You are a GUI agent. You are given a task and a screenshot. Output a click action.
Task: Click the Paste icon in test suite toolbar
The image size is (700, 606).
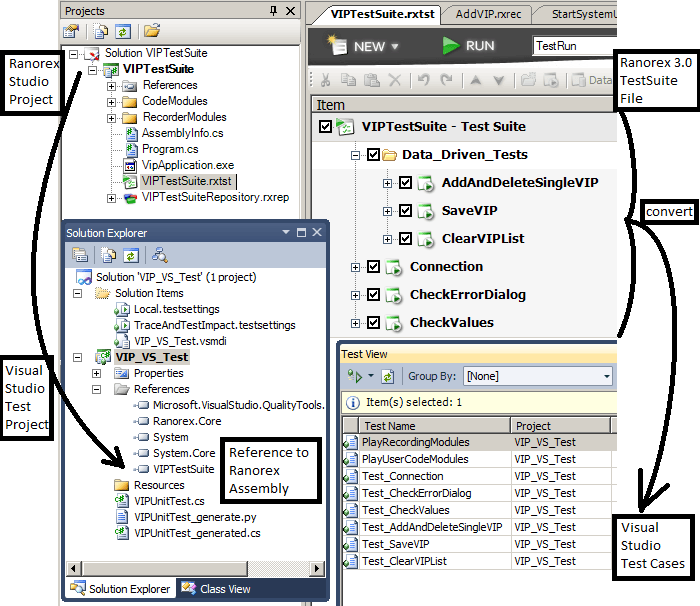tap(371, 80)
